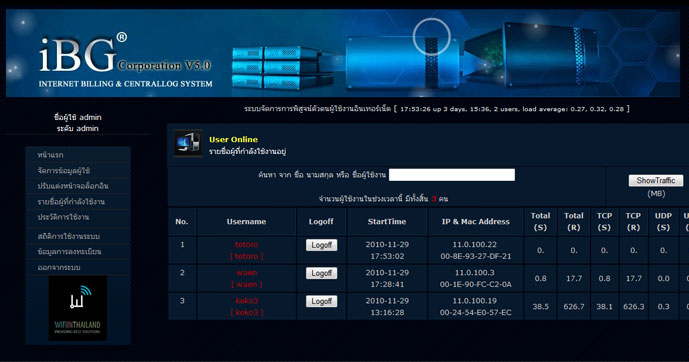Click the 38.1 TCP (S) value
The height and width of the screenshot is (362, 689).
point(604,307)
